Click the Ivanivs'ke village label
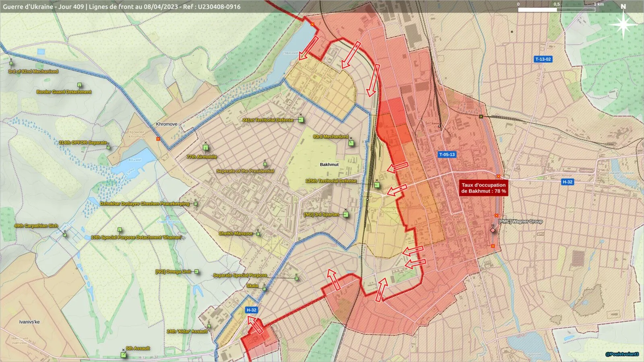Image resolution: width=644 pixels, height=362 pixels. (x=29, y=322)
